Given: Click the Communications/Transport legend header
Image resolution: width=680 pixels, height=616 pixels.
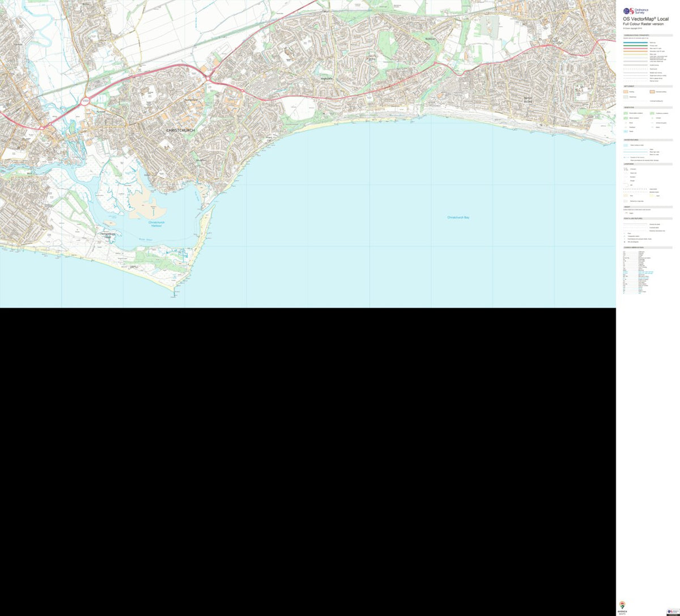Looking at the screenshot, I should tap(648, 35).
